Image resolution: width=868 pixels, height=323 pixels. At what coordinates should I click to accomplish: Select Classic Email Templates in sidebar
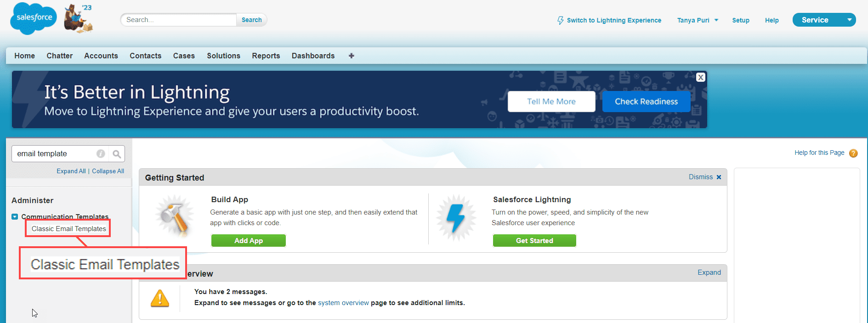69,229
